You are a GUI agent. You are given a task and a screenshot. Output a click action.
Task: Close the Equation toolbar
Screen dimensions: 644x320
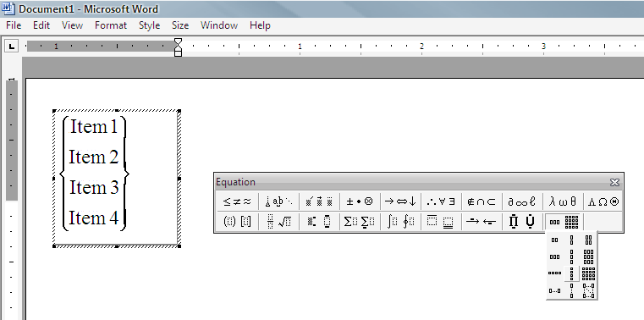point(614,182)
